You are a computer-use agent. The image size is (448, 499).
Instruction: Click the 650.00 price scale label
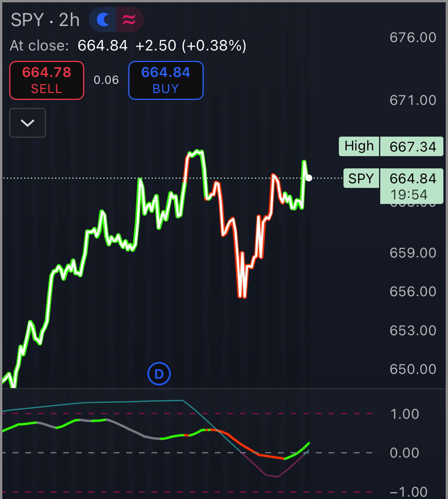pyautogui.click(x=413, y=369)
